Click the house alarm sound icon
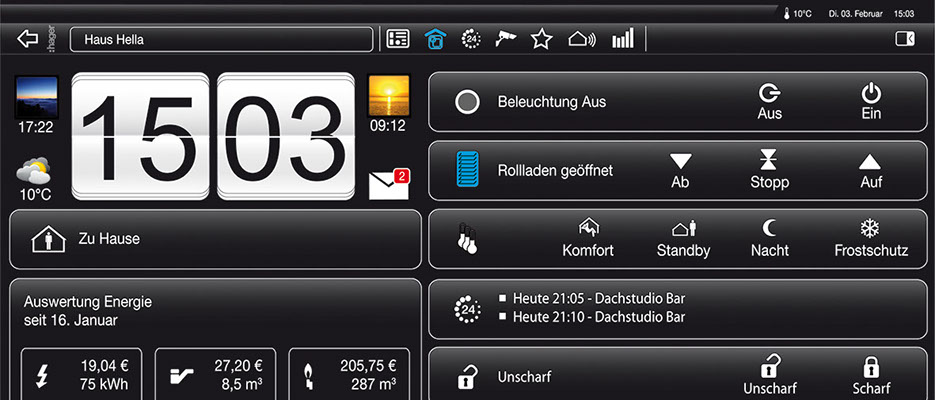This screenshot has height=400, width=935. (x=581, y=40)
